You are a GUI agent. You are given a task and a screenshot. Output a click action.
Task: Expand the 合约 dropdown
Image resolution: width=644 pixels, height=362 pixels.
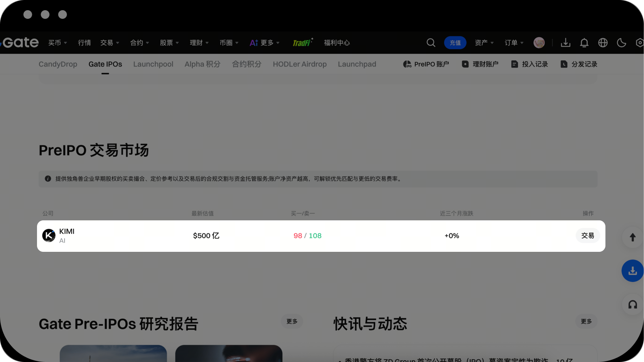pos(139,42)
